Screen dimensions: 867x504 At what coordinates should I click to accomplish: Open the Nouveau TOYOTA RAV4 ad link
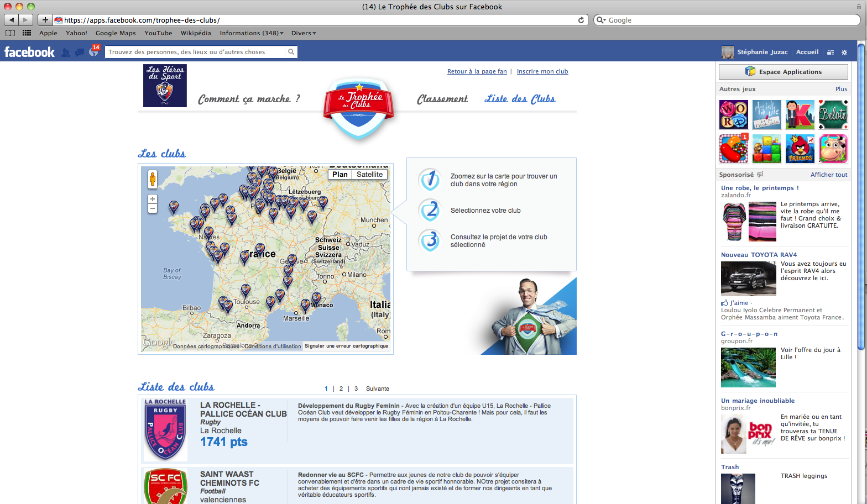tap(759, 255)
